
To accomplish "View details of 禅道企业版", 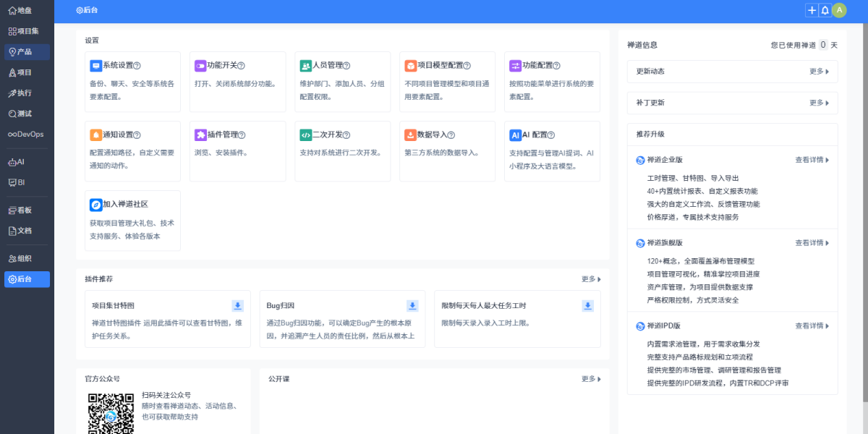I will coord(812,160).
